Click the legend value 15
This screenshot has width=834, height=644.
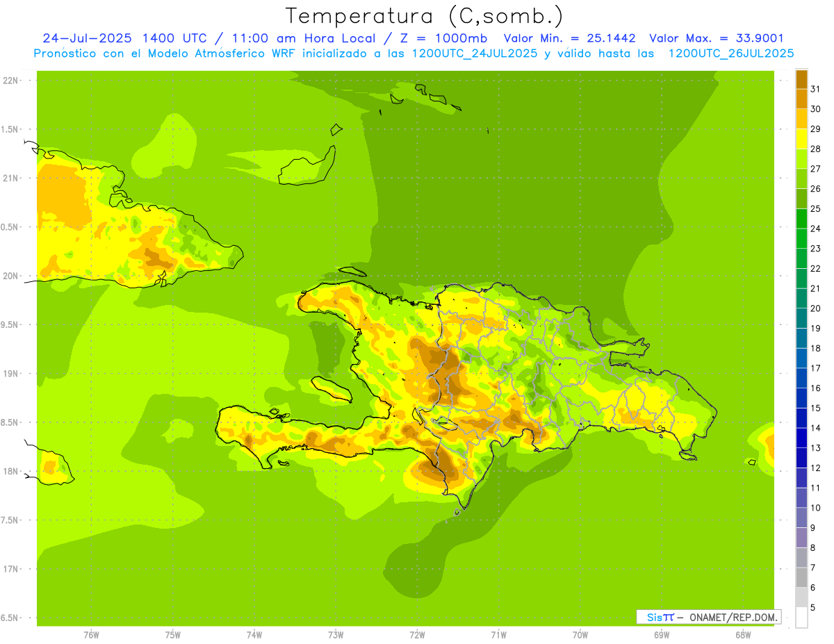click(816, 408)
